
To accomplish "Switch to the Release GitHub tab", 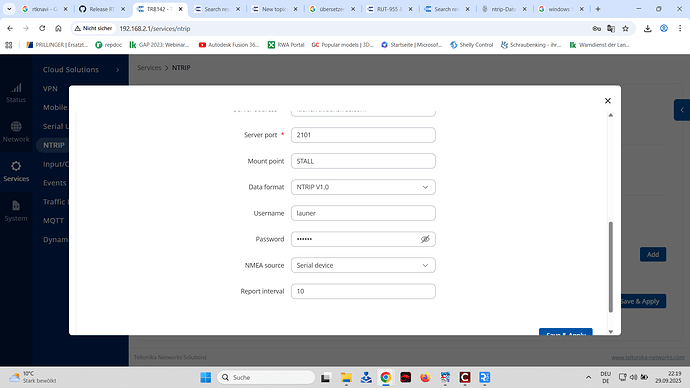I will coord(102,9).
